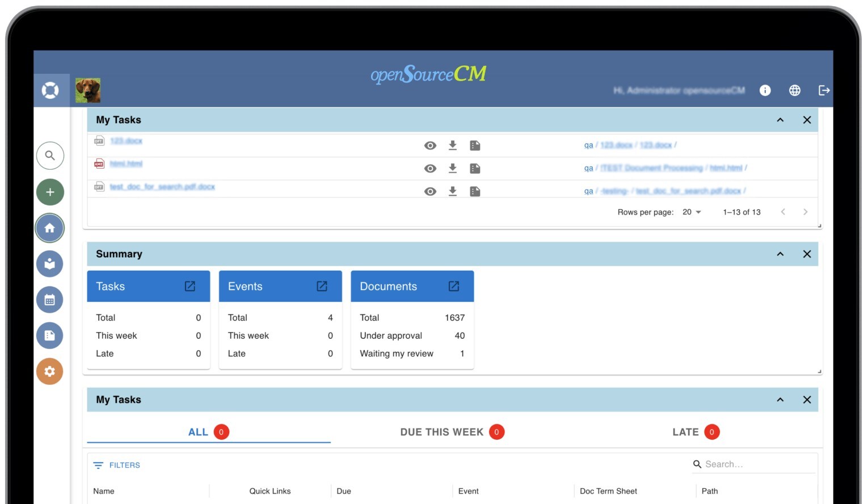Go to the home dashboard icon
This screenshot has width=868, height=504.
[50, 228]
